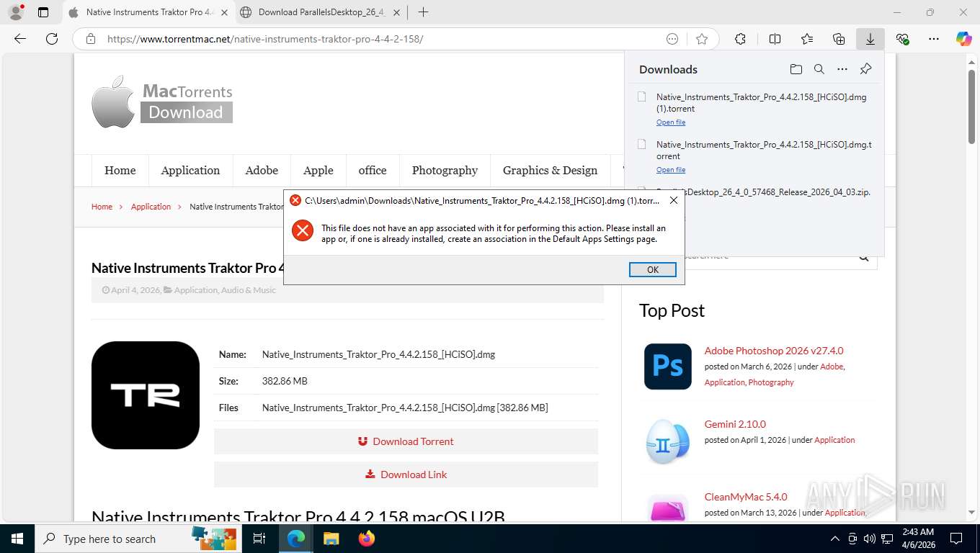Click the Download Torrent button
This screenshot has height=553, width=980.
click(406, 441)
